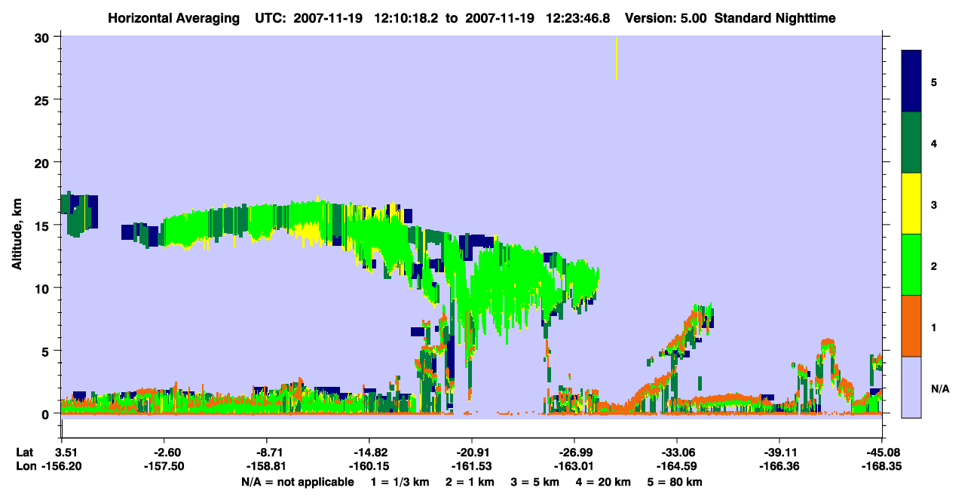Click the thin yellow streak near 30 km
The height and width of the screenshot is (503, 980).
coord(617,58)
